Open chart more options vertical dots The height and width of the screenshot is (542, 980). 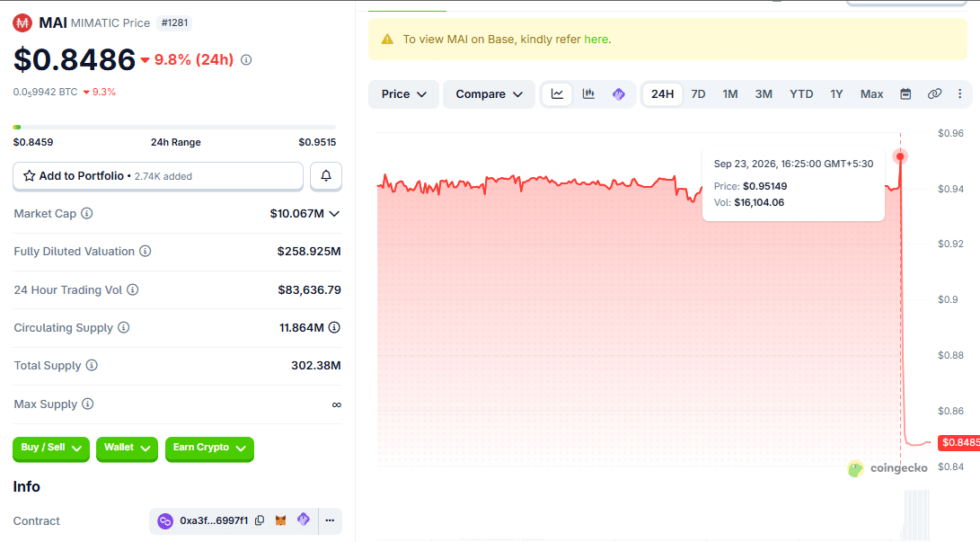click(x=960, y=93)
